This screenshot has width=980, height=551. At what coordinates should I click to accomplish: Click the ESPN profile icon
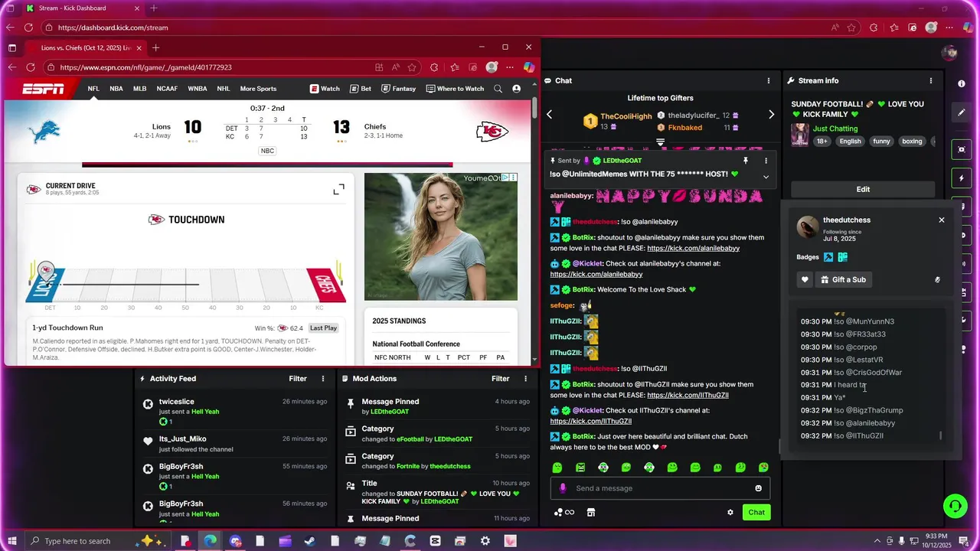click(x=517, y=89)
